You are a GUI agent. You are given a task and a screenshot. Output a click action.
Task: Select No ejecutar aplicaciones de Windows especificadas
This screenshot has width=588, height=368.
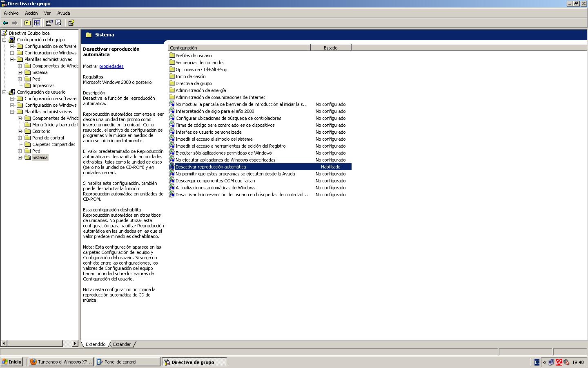(225, 160)
